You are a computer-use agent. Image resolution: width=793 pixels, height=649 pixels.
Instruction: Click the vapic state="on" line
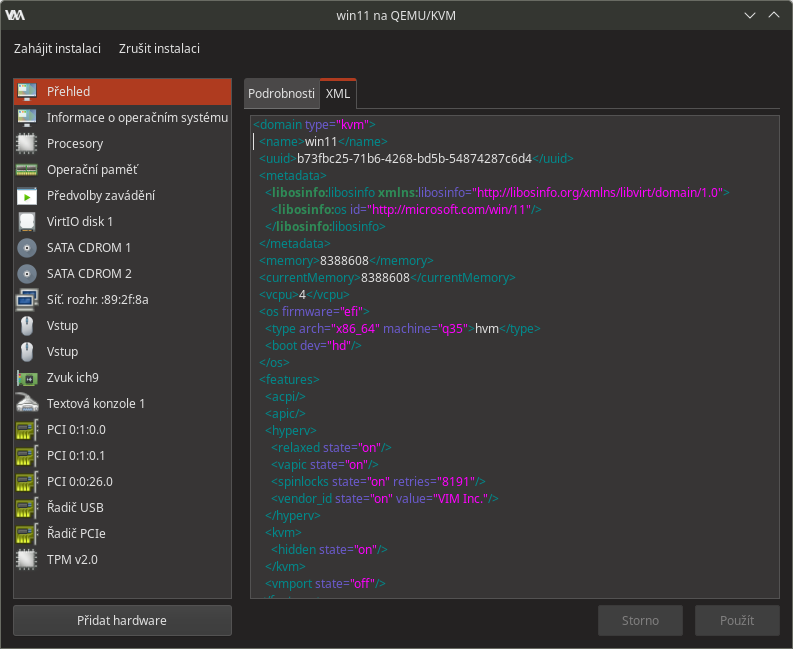click(325, 464)
